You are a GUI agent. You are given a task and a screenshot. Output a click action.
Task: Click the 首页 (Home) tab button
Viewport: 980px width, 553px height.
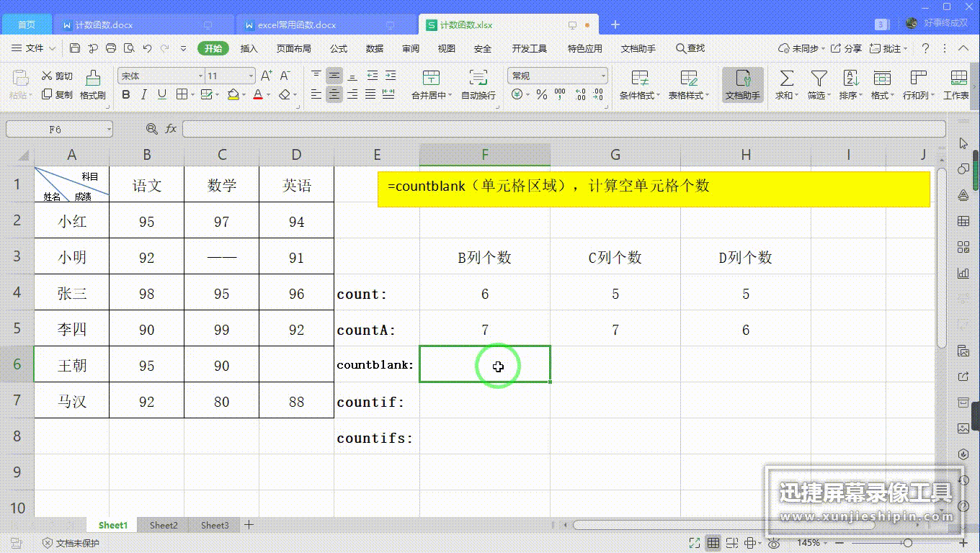click(27, 24)
